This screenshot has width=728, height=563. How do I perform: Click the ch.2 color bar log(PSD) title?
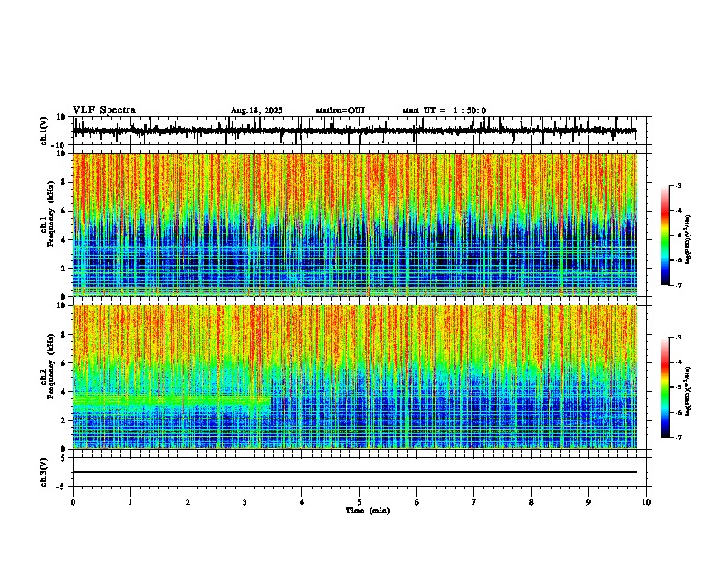[688, 392]
